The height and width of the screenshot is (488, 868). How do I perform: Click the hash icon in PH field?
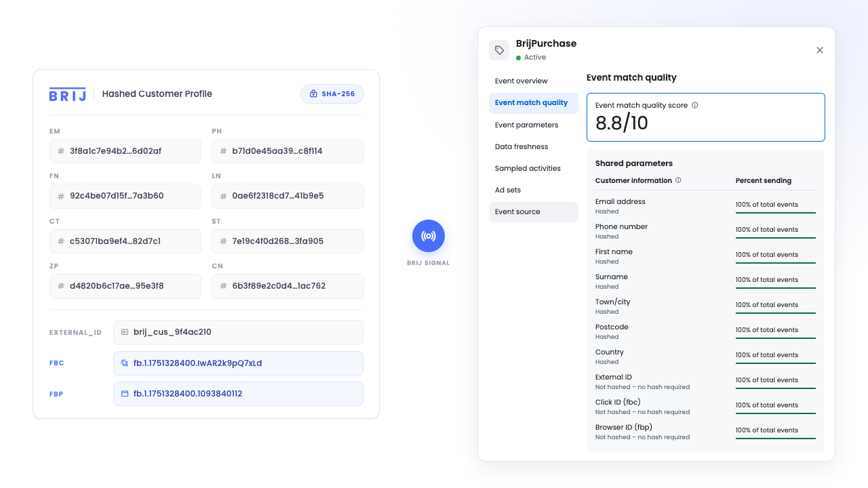point(224,151)
